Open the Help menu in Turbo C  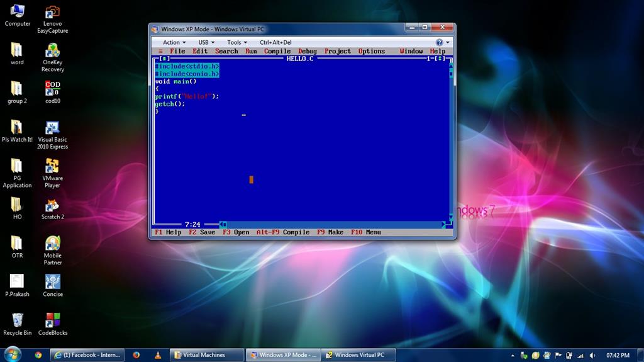[x=438, y=51]
